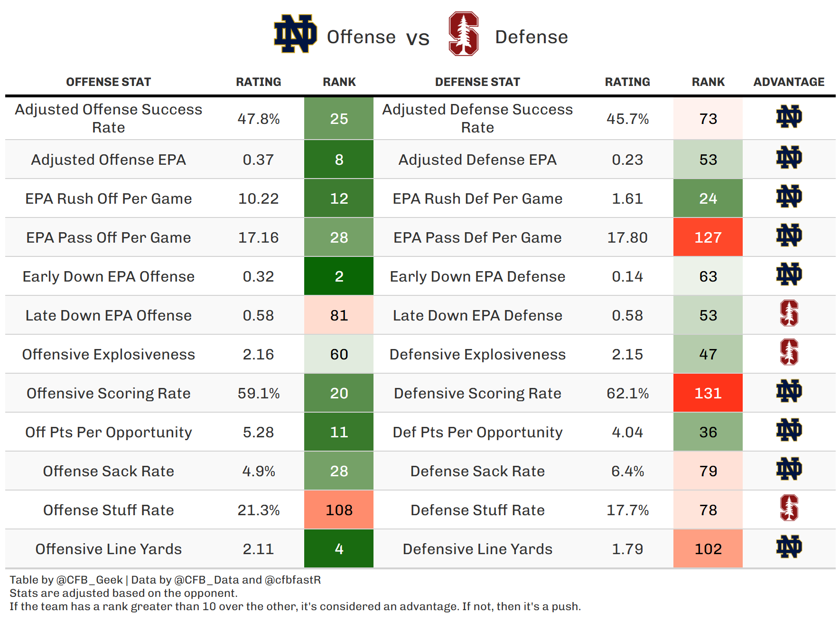The width and height of the screenshot is (840, 623).
Task: Click the EPA Pass Off Per Game label
Action: coord(108,237)
